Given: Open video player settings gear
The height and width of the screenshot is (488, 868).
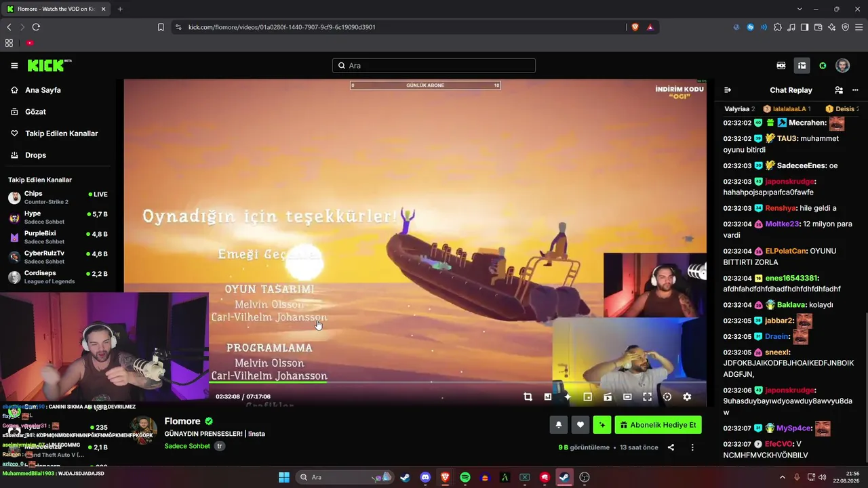Looking at the screenshot, I should click(687, 397).
